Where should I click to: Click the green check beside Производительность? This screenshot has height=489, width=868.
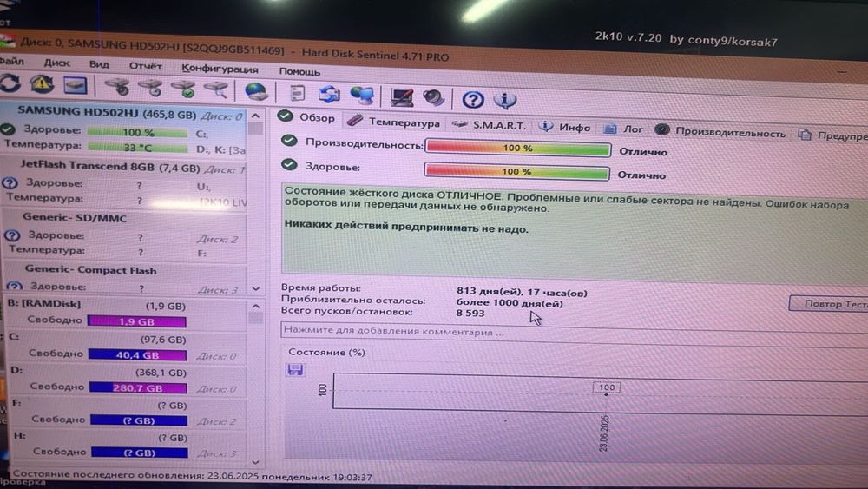289,141
